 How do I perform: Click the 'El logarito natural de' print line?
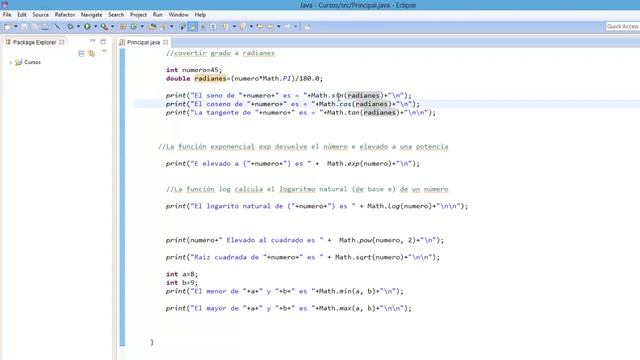tap(317, 206)
